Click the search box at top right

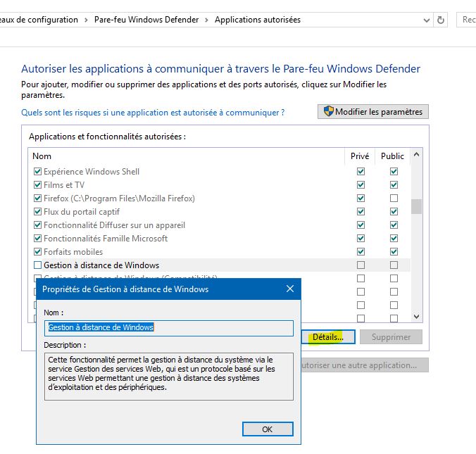pos(466,20)
